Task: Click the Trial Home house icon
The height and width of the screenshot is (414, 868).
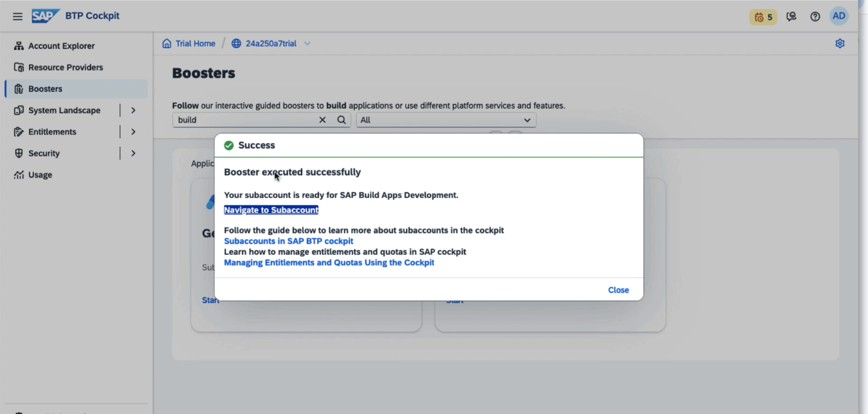Action: (166, 43)
